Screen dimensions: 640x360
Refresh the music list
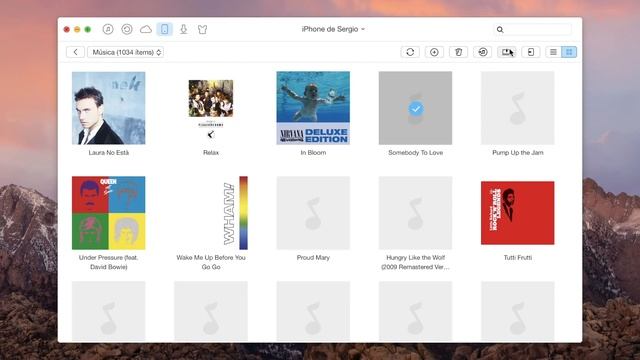tap(410, 52)
